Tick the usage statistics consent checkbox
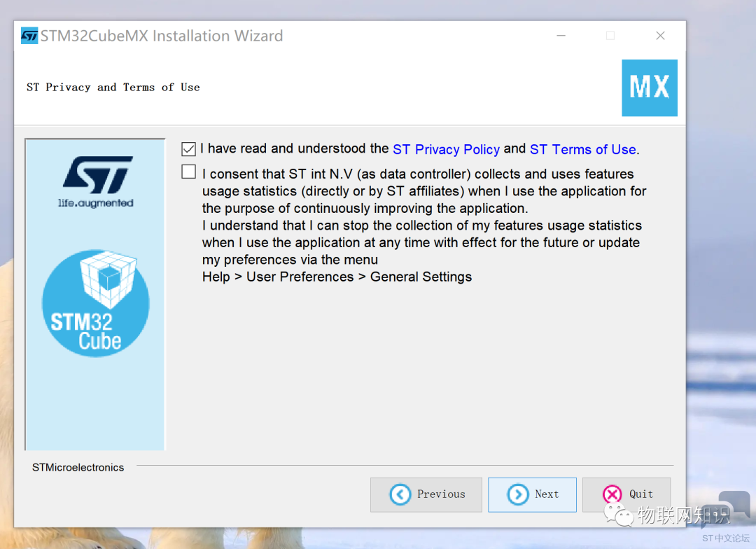The width and height of the screenshot is (756, 549). (188, 172)
